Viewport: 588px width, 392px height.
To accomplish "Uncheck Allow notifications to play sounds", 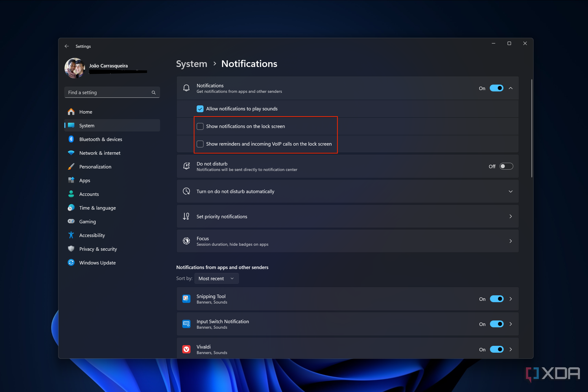I will click(x=200, y=109).
